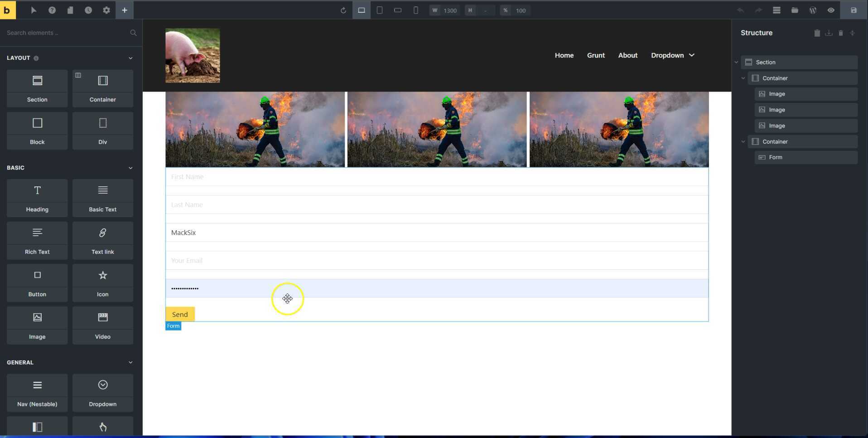Select the cursor pointer tool in toolbar
This screenshot has width=868, height=438.
tap(34, 10)
